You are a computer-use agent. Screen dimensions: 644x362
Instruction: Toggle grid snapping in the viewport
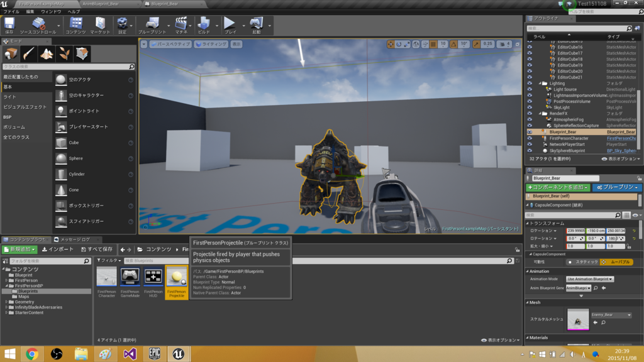tap(433, 45)
